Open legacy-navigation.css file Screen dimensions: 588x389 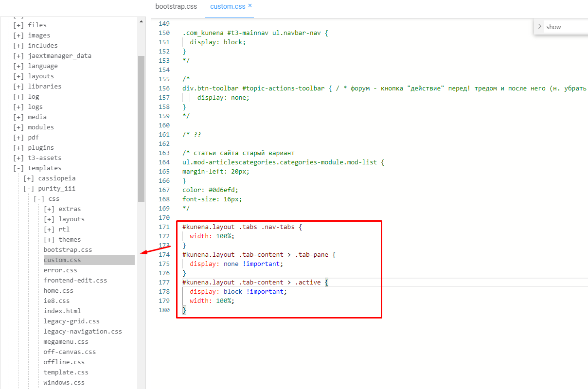pos(83,332)
